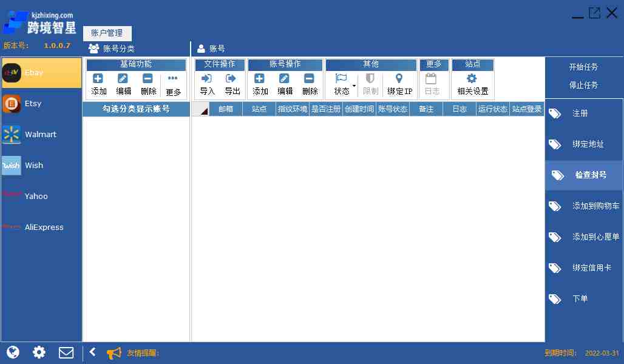The image size is (624, 364).
Task: Click the select-all corner of the account table
Action: click(201, 109)
